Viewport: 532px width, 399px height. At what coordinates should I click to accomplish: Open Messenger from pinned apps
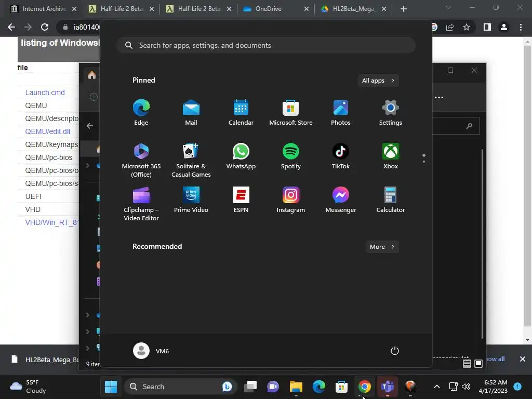click(341, 200)
